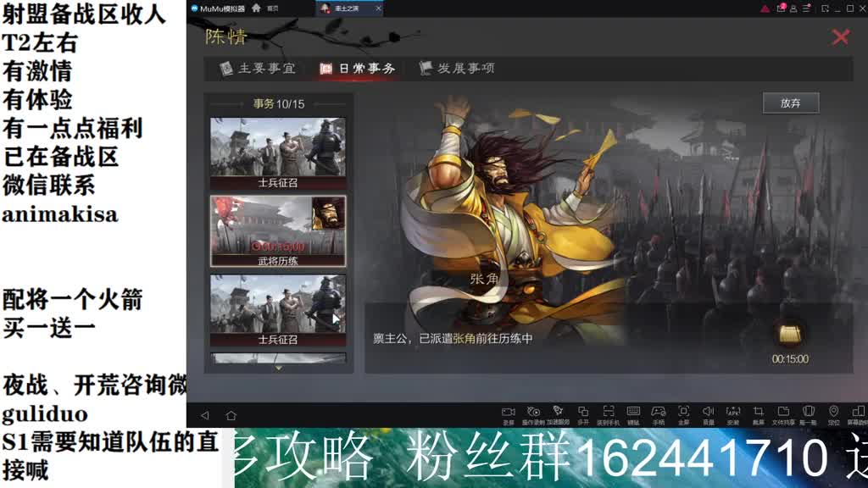The width and height of the screenshot is (868, 488).
Task: Click the 装到手机 install-to-phone icon
Action: 609,412
